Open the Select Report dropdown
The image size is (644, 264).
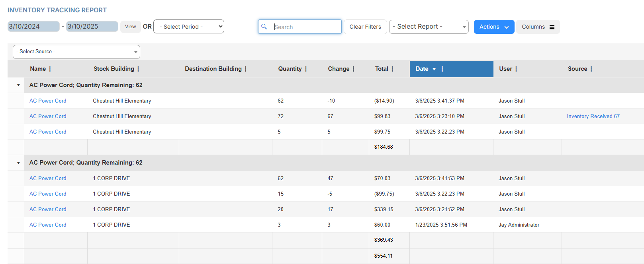click(429, 27)
